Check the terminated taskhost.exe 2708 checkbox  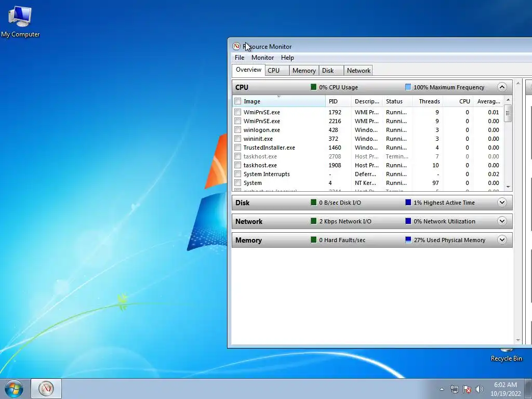[237, 156]
